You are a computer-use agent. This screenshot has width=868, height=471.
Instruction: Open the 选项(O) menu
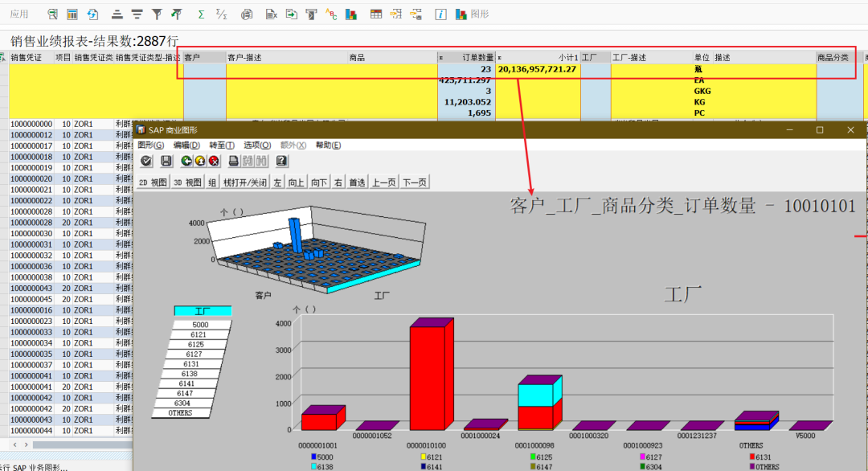(257, 145)
